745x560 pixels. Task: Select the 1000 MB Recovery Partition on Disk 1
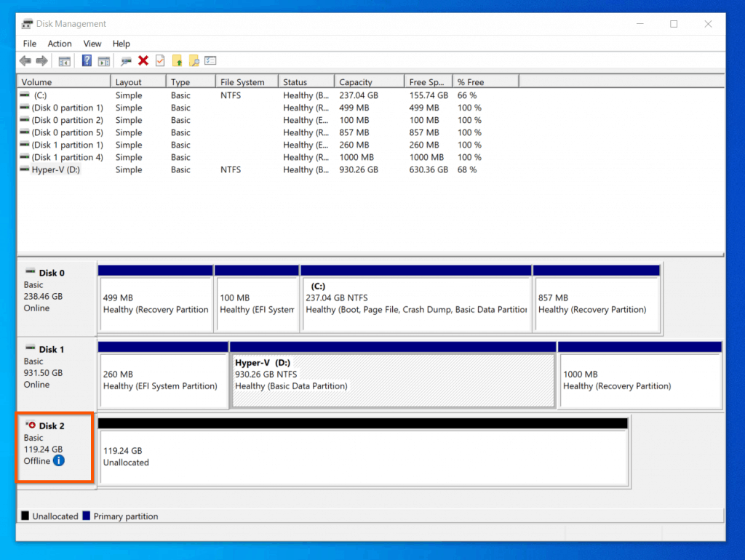tap(640, 380)
